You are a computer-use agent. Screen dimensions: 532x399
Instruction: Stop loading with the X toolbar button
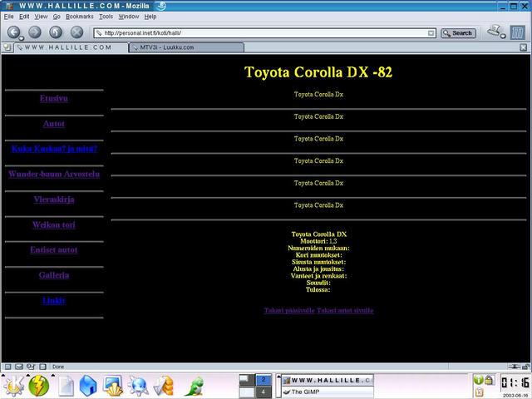[x=76, y=32]
